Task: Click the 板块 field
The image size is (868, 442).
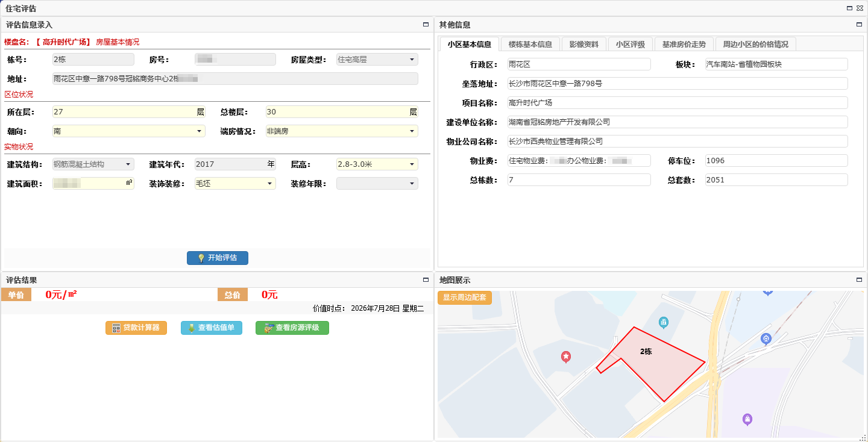Action: 776,64
